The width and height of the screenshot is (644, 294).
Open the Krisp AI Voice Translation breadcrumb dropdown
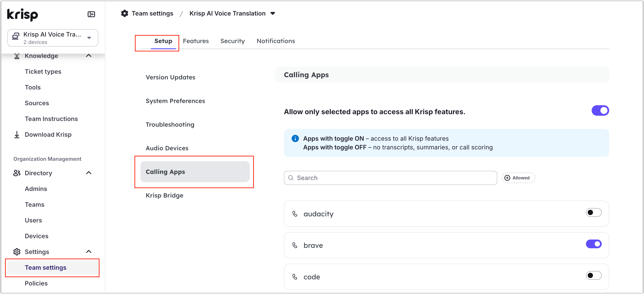[273, 14]
